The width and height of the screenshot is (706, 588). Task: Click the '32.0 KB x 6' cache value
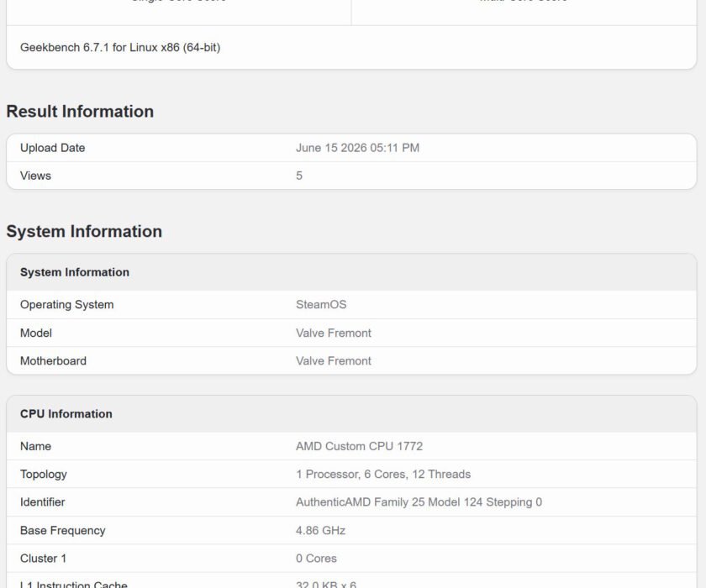pos(326,585)
